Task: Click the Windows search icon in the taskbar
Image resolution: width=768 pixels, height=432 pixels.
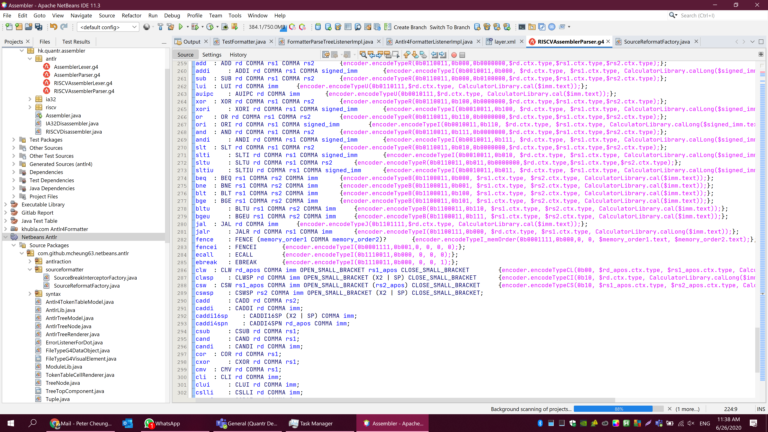Action: click(x=33, y=423)
